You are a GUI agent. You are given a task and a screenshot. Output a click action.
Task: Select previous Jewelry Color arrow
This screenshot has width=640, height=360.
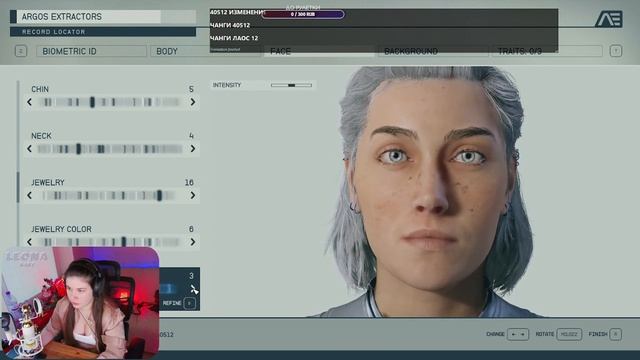(29, 242)
